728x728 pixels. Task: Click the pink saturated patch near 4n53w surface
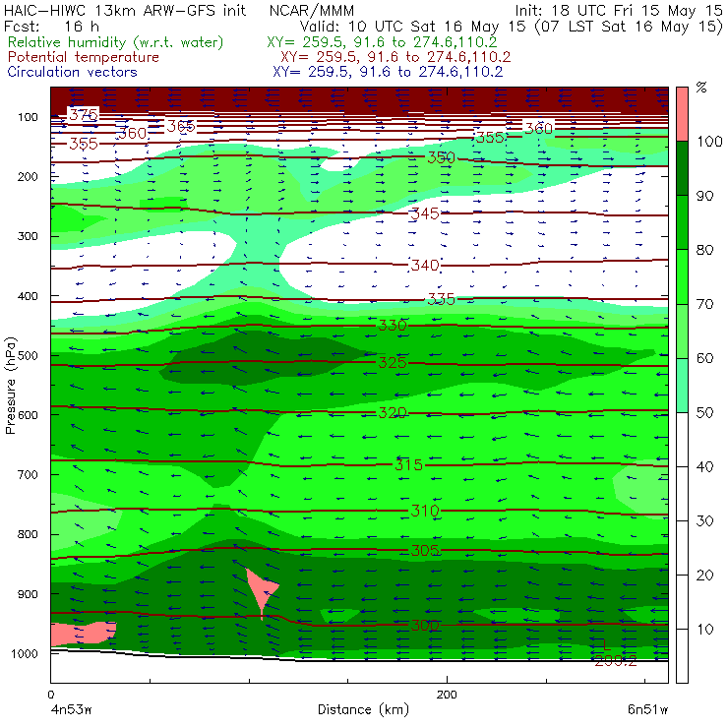click(82, 634)
